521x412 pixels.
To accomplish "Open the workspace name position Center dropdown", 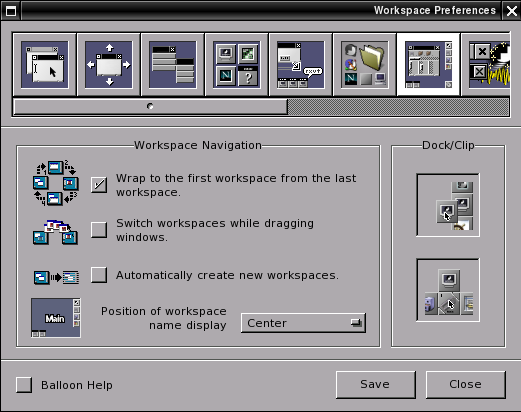I will click(x=303, y=323).
